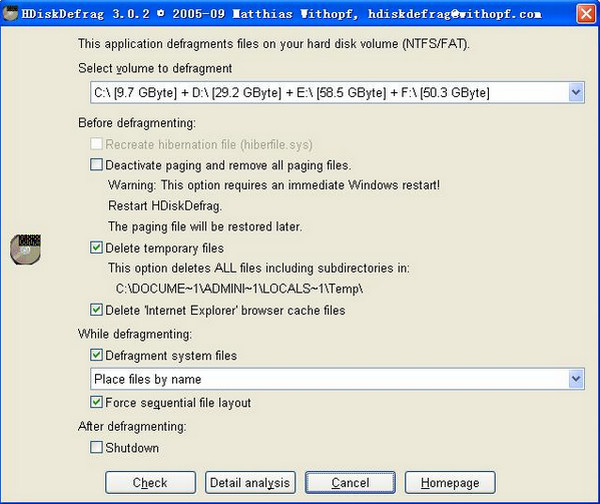Click the Restart HDiskDefrag text
600x504 pixels.
click(165, 206)
